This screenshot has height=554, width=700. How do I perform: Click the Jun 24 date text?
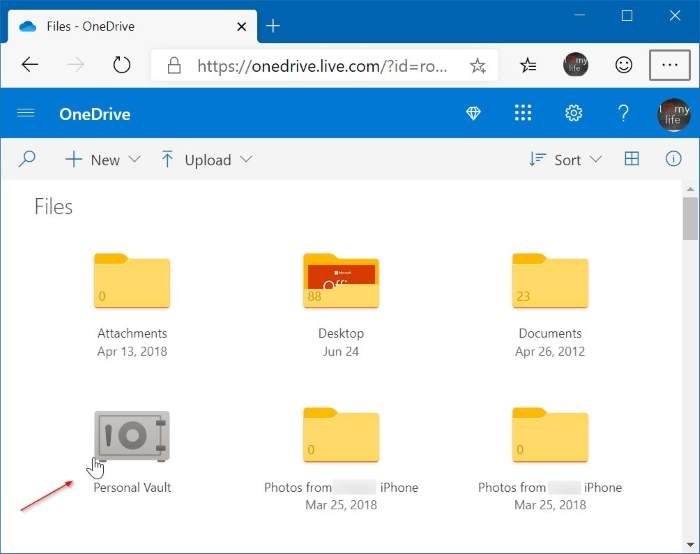(x=341, y=352)
